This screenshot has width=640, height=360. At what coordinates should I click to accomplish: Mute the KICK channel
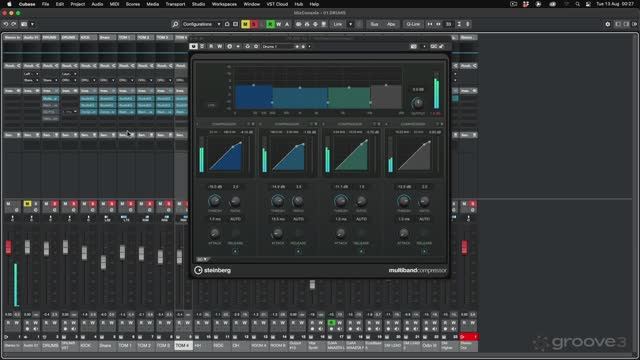click(x=84, y=204)
